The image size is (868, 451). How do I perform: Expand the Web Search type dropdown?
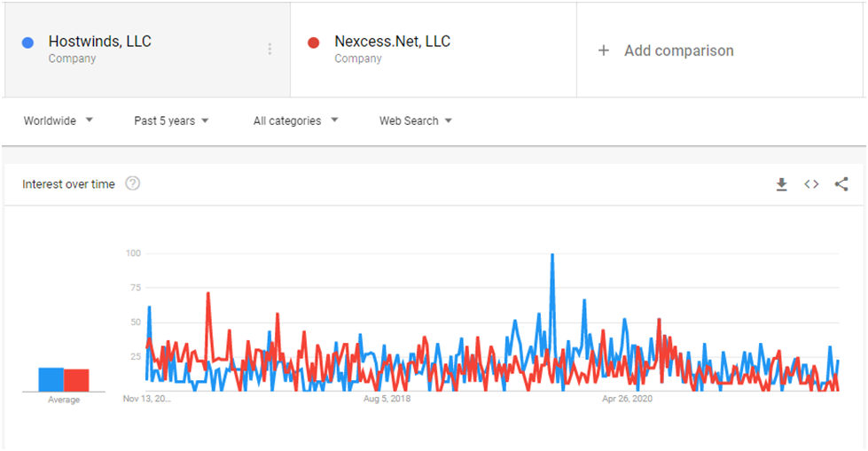pyautogui.click(x=416, y=121)
